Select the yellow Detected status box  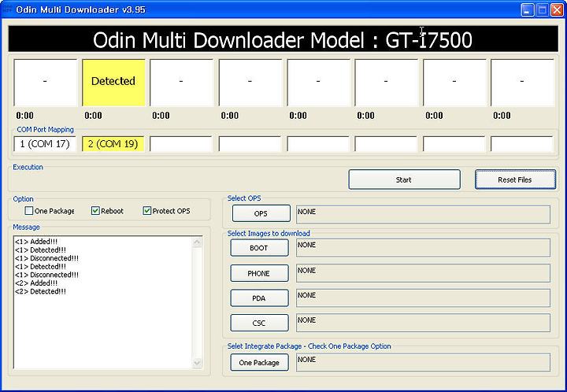point(113,83)
